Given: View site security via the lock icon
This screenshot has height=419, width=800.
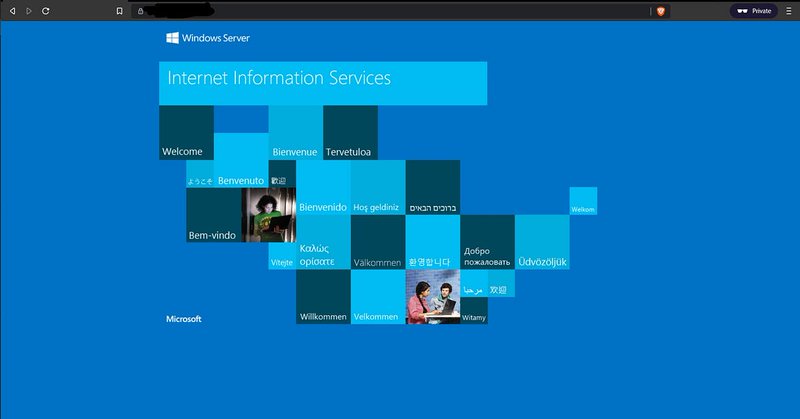Looking at the screenshot, I should (x=140, y=11).
